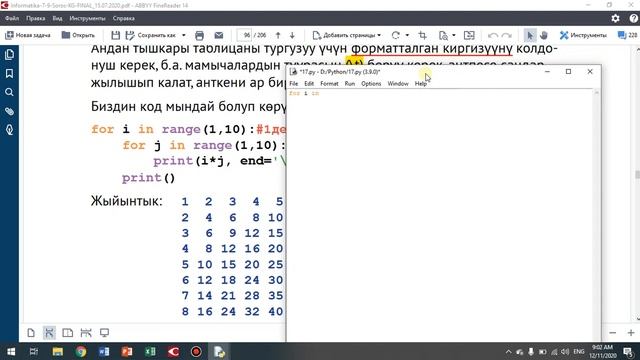
Task: Expand the Recognize document dropdown arrow
Action: coord(453,36)
